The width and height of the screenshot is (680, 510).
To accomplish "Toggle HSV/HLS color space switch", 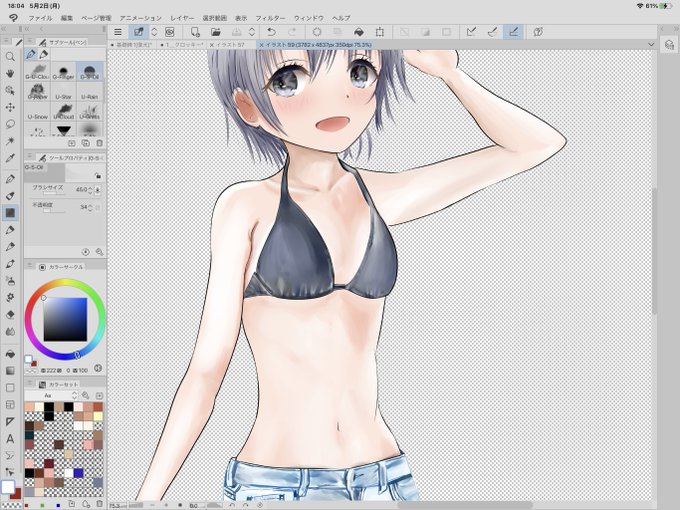I will pyautogui.click(x=98, y=369).
